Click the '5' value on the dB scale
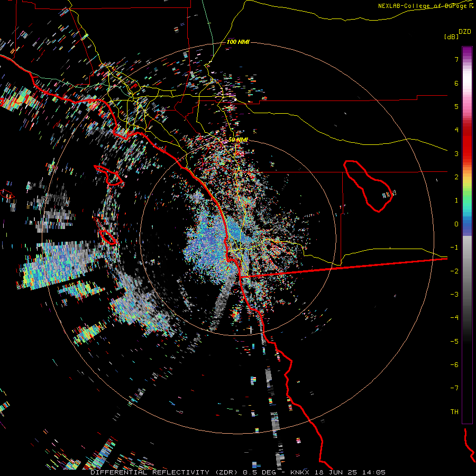The height and width of the screenshot is (476, 476). 456,106
